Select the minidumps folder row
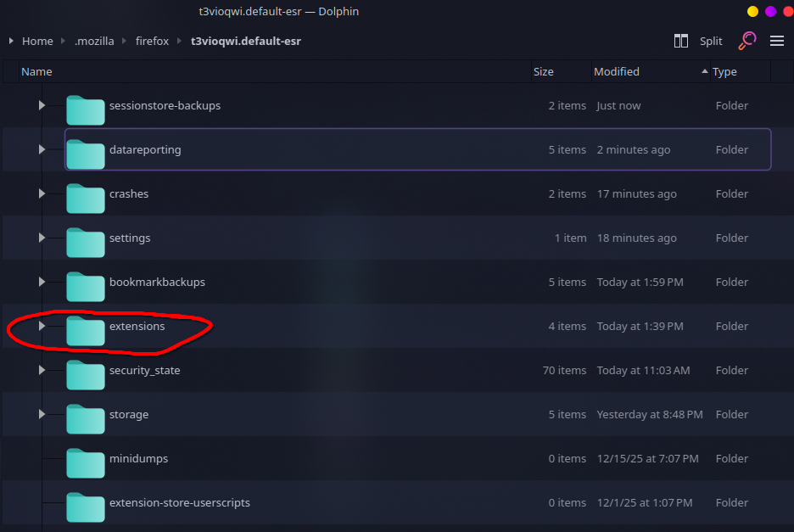794x532 pixels. click(x=339, y=458)
